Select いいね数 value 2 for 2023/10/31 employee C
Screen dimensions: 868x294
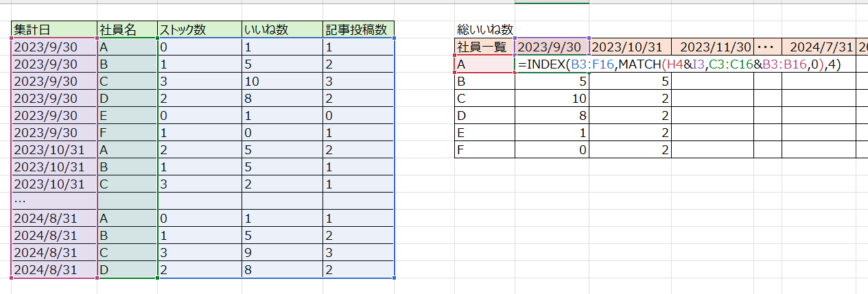(282, 184)
